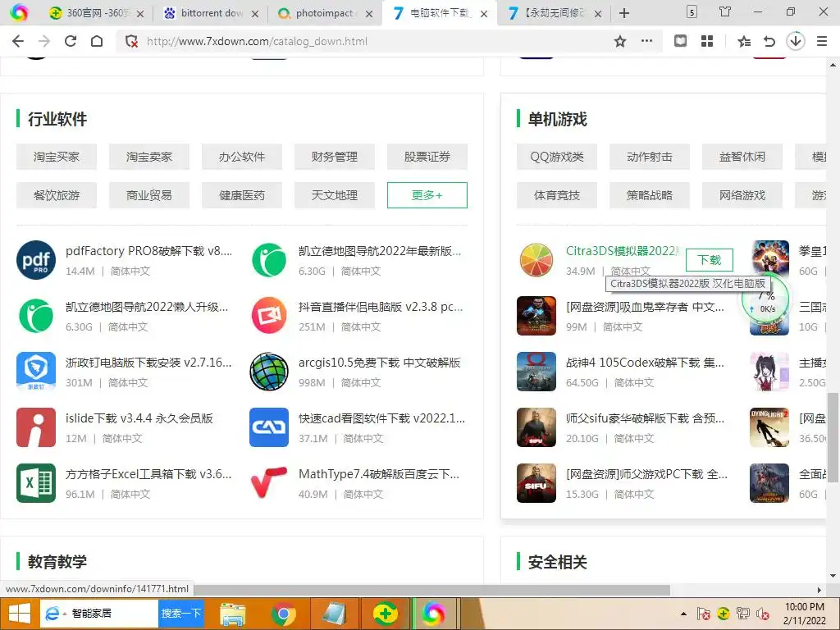Click the muted volume tray icon
Viewport: 840px width, 630px height.
click(763, 614)
